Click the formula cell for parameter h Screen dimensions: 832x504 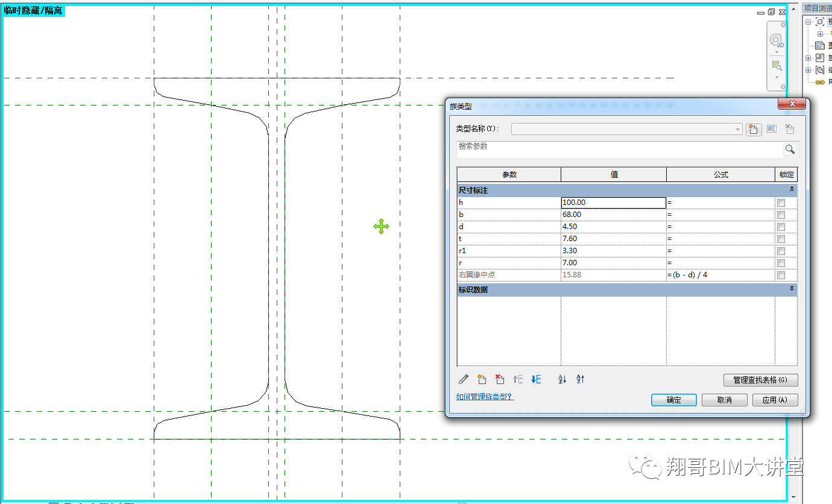(720, 203)
